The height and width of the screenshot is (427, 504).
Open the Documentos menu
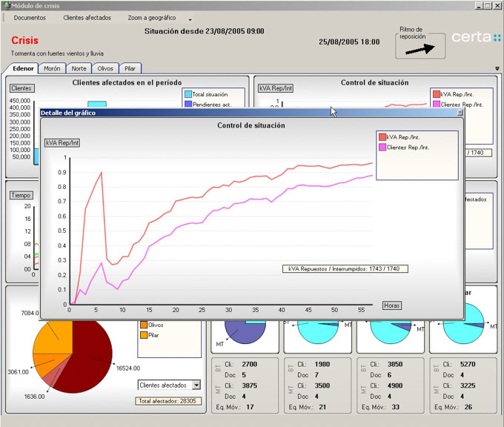pos(30,18)
